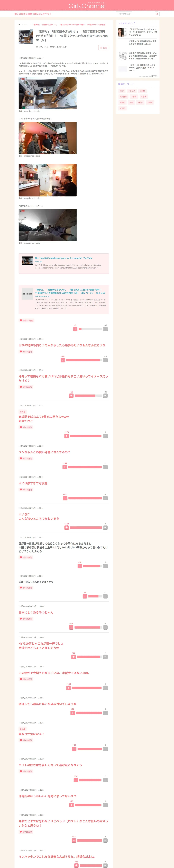174x868 pixels.
Task: Expand 6件の返信 under comment 2
Action: tap(26, 351)
